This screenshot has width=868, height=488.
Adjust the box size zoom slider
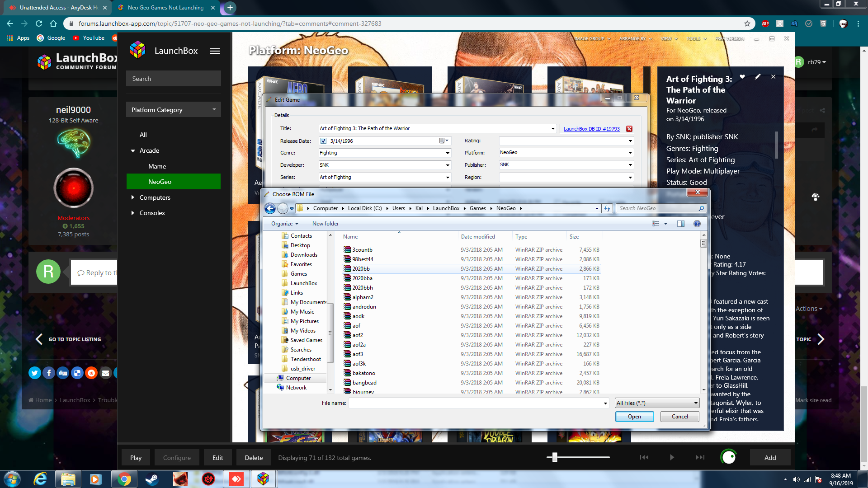click(x=555, y=457)
